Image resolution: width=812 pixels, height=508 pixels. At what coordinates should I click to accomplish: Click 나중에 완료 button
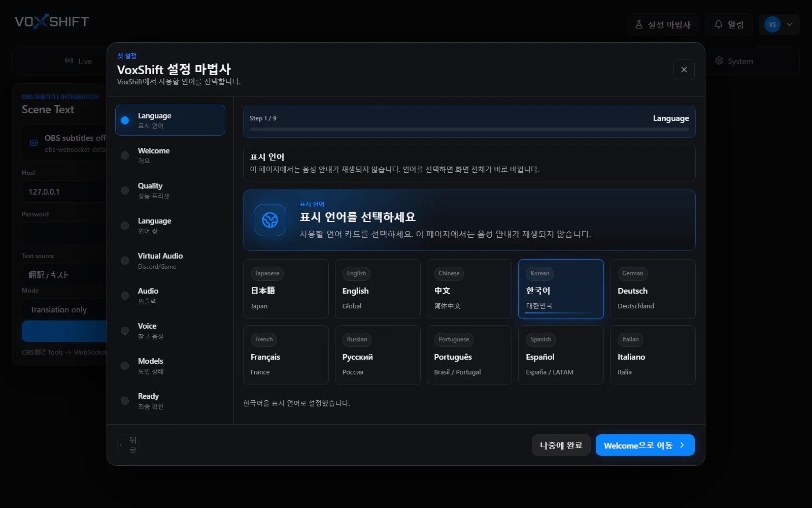[x=561, y=445]
